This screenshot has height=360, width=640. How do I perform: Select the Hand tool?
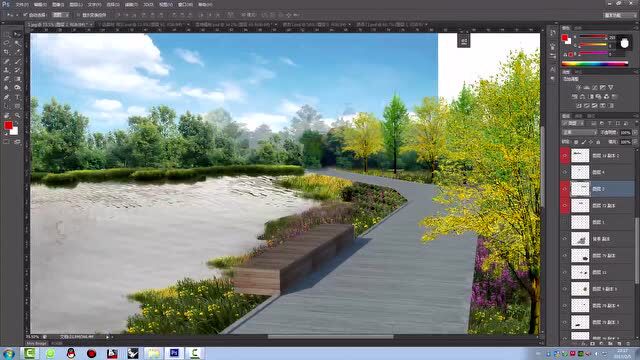[7, 115]
